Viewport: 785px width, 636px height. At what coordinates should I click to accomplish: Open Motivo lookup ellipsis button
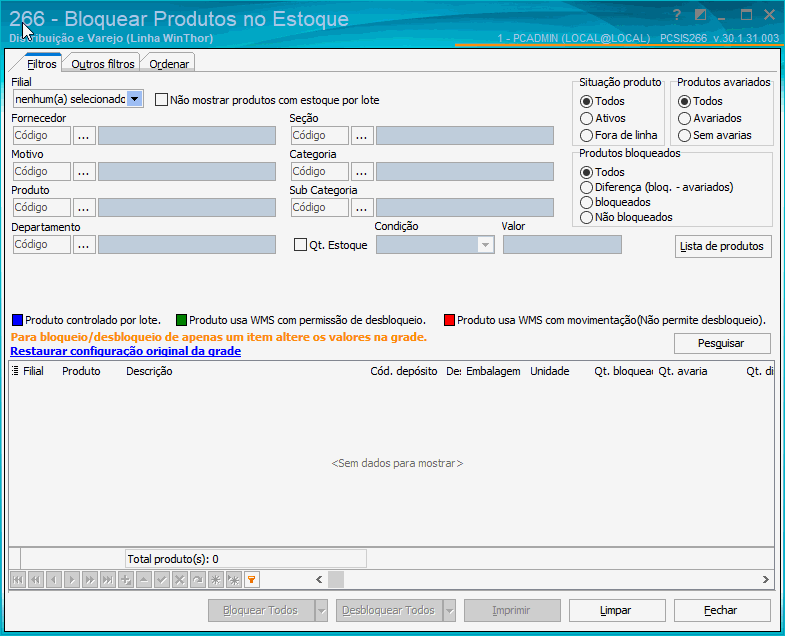[x=84, y=172]
